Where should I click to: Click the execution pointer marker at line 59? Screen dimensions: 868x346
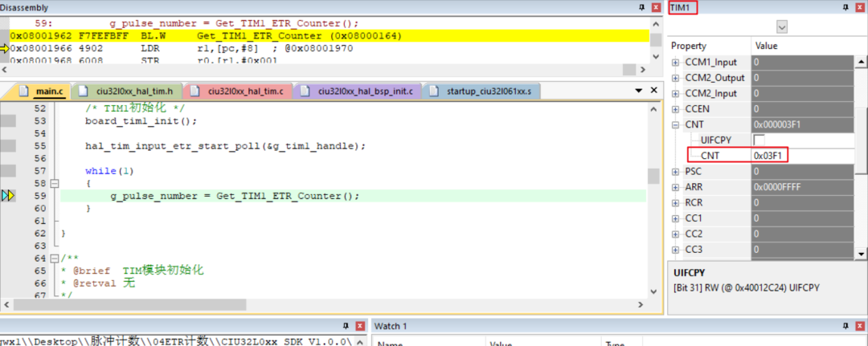point(8,196)
